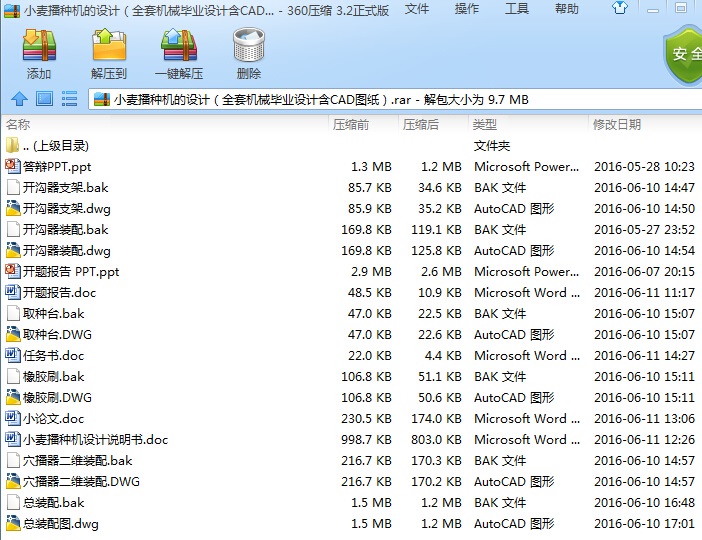Go up one level with blue arrow

19,99
